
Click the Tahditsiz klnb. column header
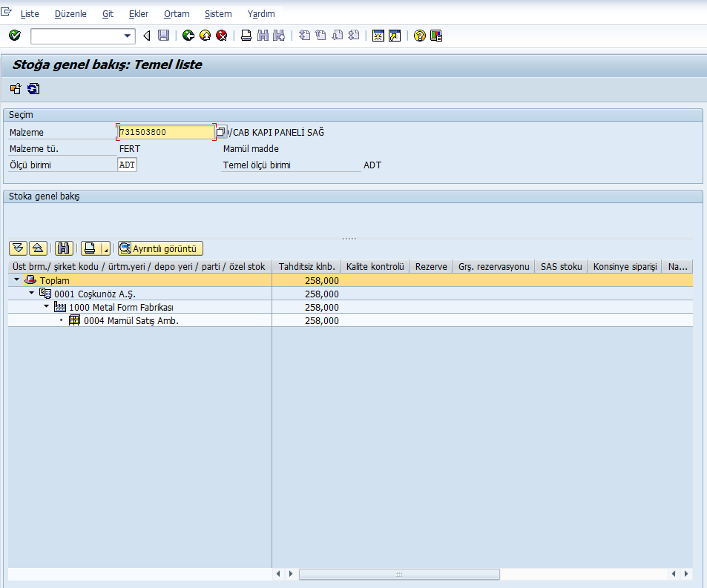tap(306, 266)
